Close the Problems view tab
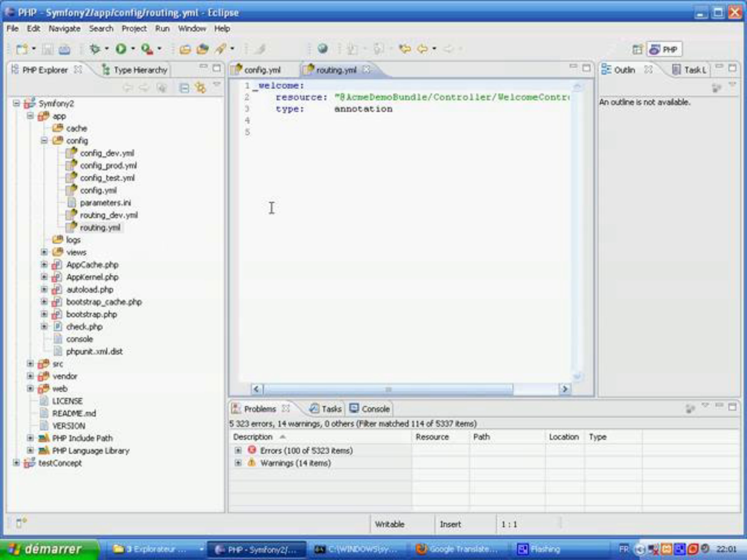The width and height of the screenshot is (747, 560). click(286, 408)
